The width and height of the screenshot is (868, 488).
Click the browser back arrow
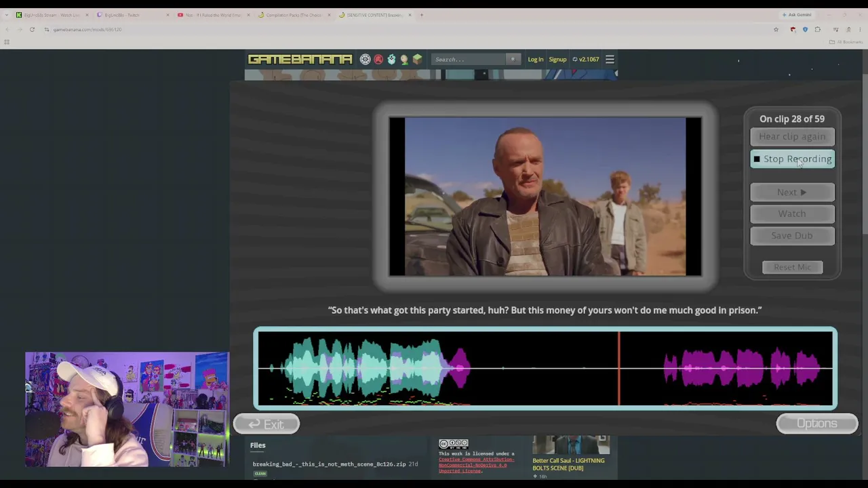point(7,30)
